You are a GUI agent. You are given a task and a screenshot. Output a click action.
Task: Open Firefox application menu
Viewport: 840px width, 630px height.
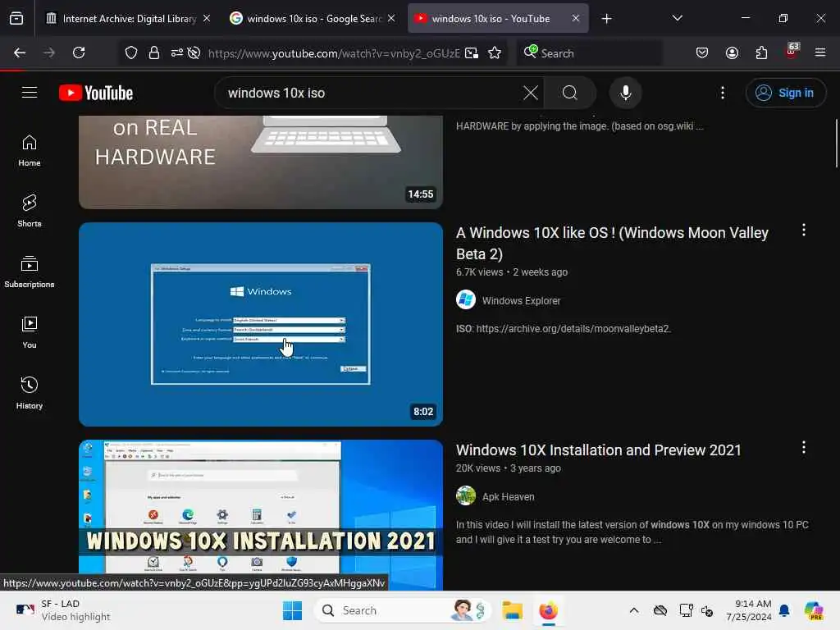820,52
